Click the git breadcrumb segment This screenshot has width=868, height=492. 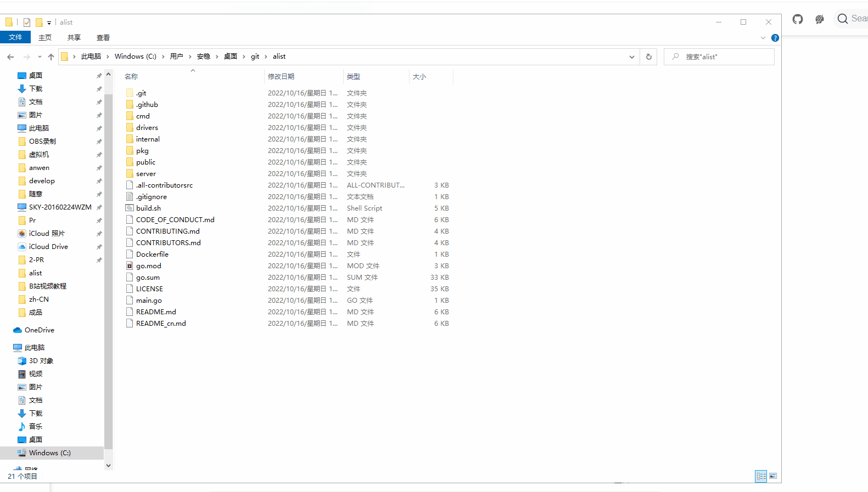pos(255,56)
